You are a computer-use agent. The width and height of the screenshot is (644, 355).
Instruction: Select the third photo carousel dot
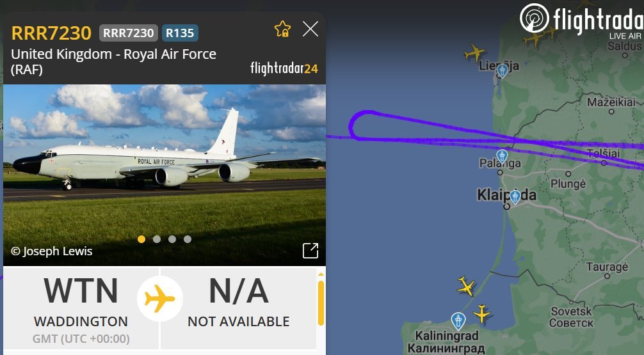[172, 239]
